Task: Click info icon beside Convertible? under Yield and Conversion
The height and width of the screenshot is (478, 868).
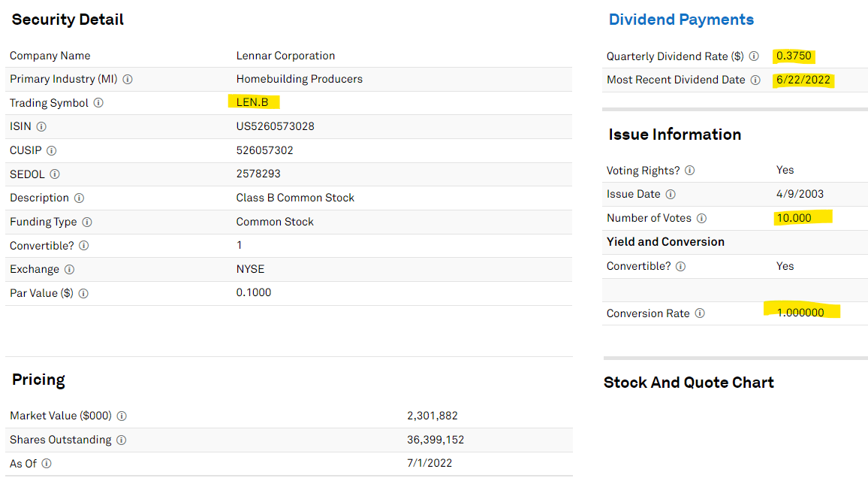Action: pyautogui.click(x=681, y=266)
